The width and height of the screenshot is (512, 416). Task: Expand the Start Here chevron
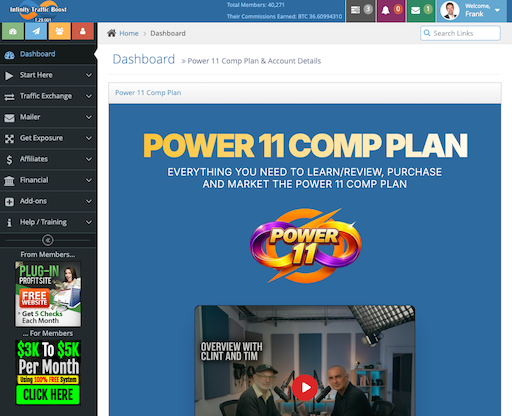coord(89,75)
